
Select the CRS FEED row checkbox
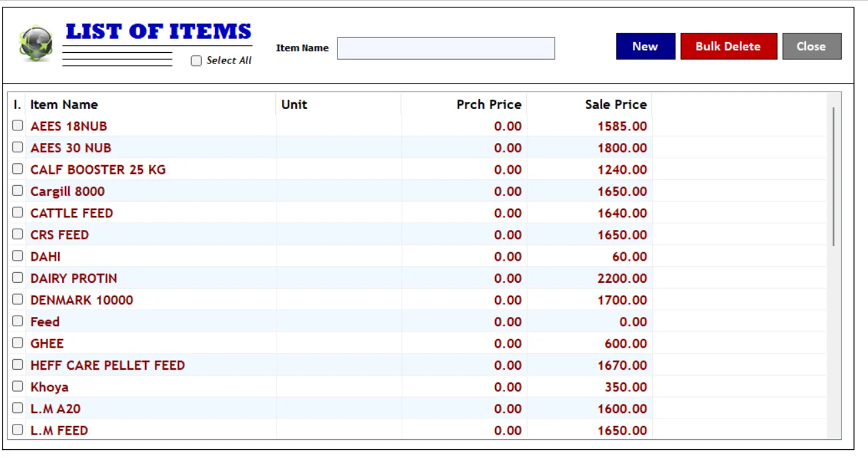coord(17,234)
